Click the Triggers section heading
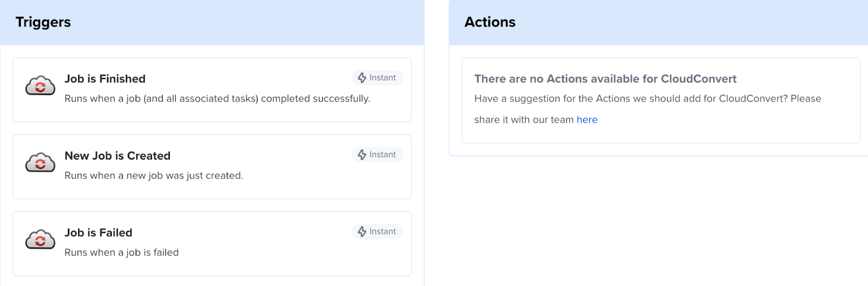Image resolution: width=868 pixels, height=286 pixels. click(43, 22)
